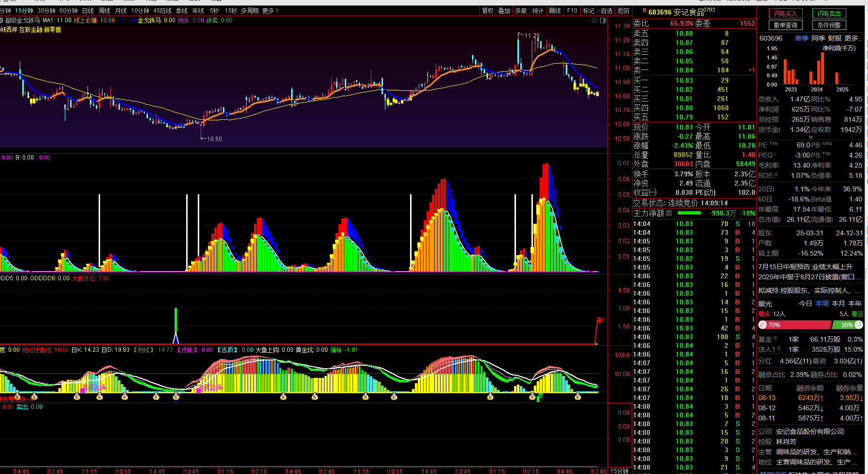Click the info icon next to 法人1

778,349
